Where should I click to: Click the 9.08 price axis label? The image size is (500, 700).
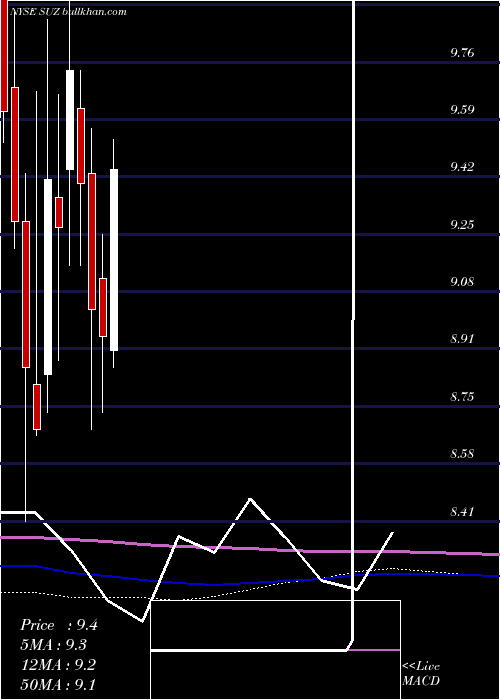pyautogui.click(x=462, y=282)
